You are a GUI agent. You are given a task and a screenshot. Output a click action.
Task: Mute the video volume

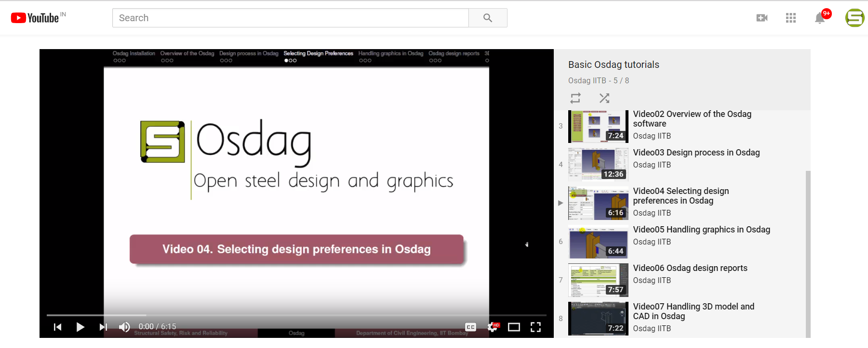124,327
